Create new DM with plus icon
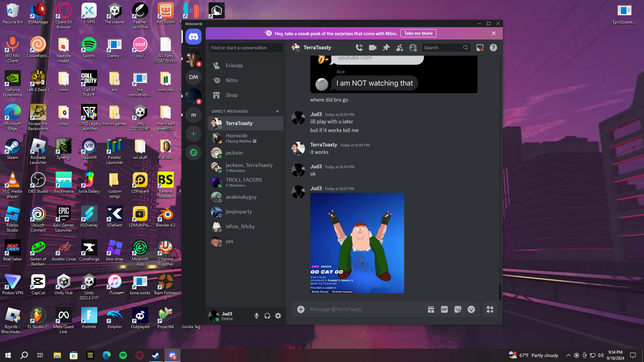 coord(277,111)
